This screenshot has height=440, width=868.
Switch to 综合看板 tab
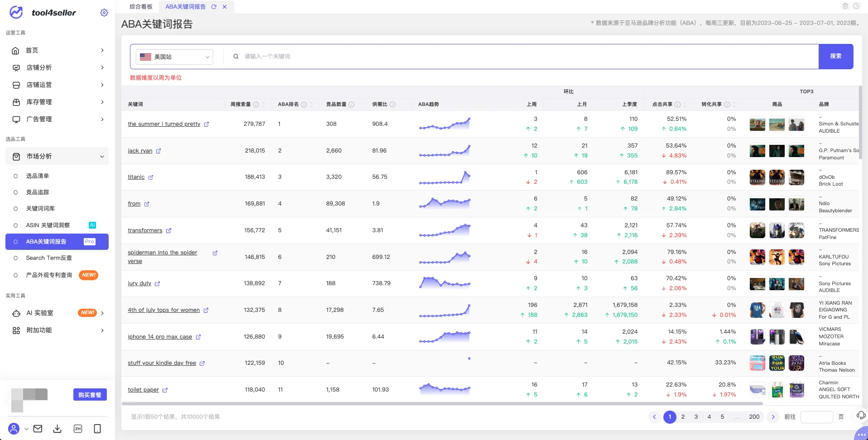(141, 7)
